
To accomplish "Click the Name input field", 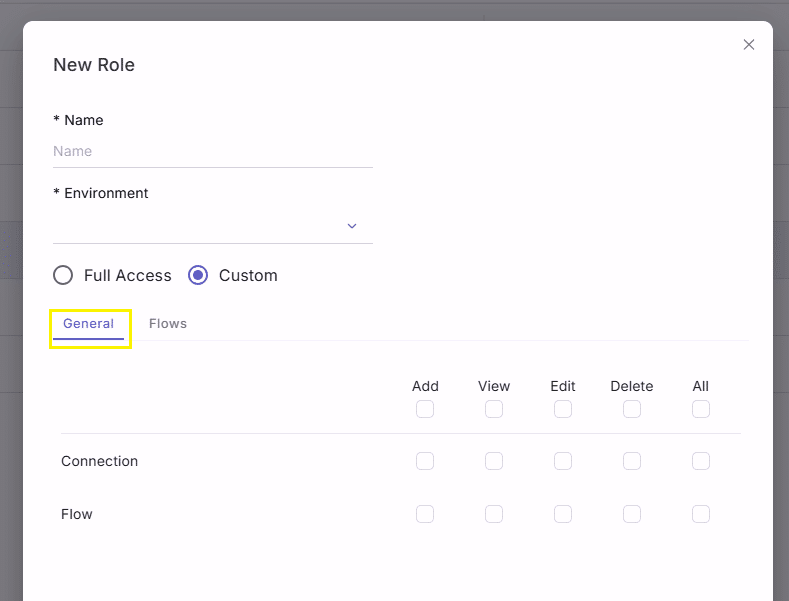I will coord(213,152).
